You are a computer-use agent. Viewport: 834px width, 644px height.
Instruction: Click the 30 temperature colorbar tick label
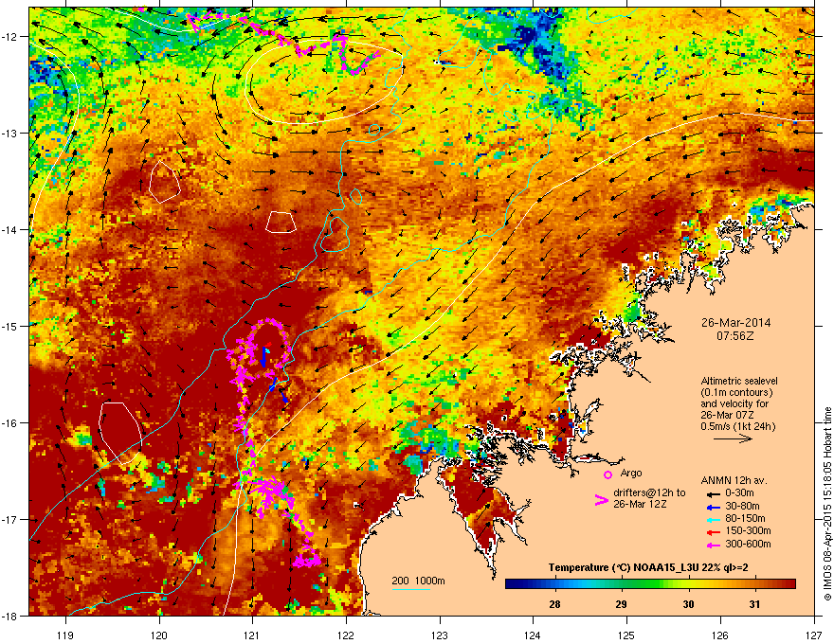688,604
